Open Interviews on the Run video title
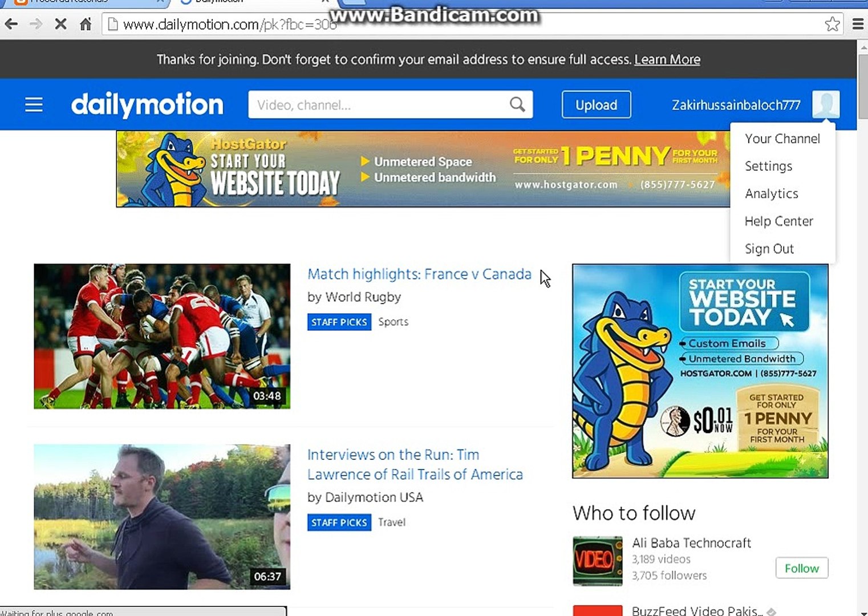The image size is (868, 616). [x=415, y=464]
